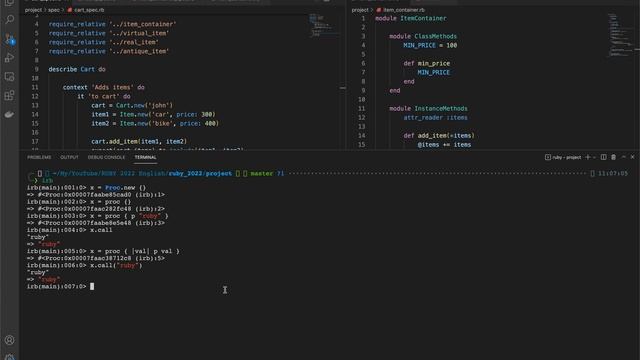Kill terminal with trash icon
The height and width of the screenshot is (360, 640).
coord(613,157)
